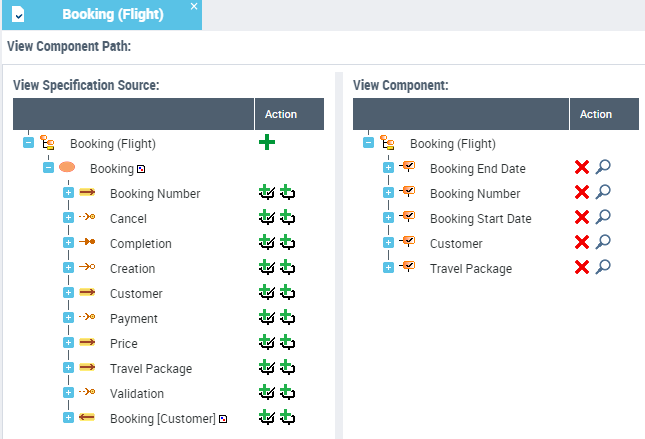Click checkmark add icon for Cancel row
Viewport: 645px width, 439px height.
(x=266, y=218)
